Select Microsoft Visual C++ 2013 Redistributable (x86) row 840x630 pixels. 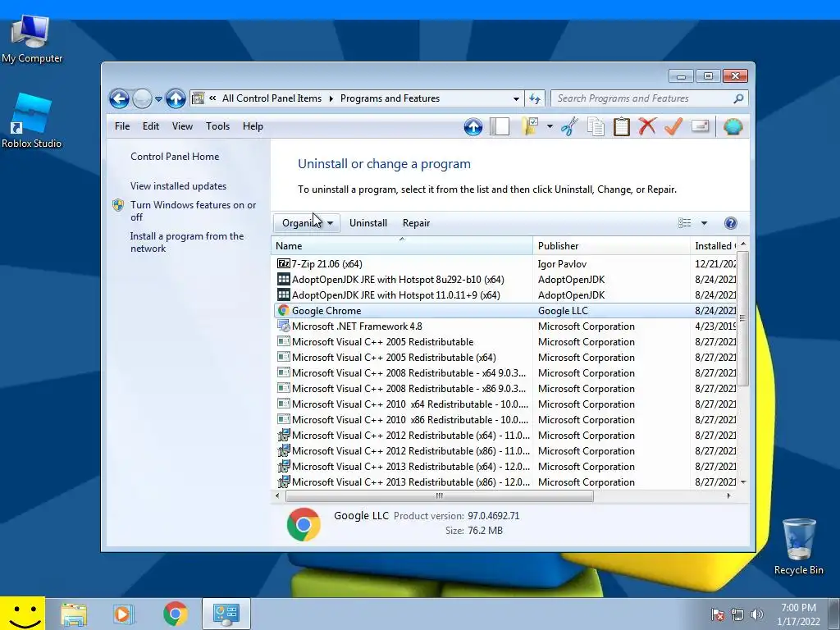point(505,482)
